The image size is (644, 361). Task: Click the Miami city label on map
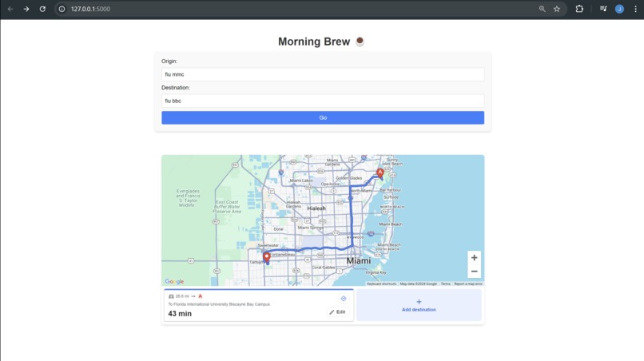(359, 261)
